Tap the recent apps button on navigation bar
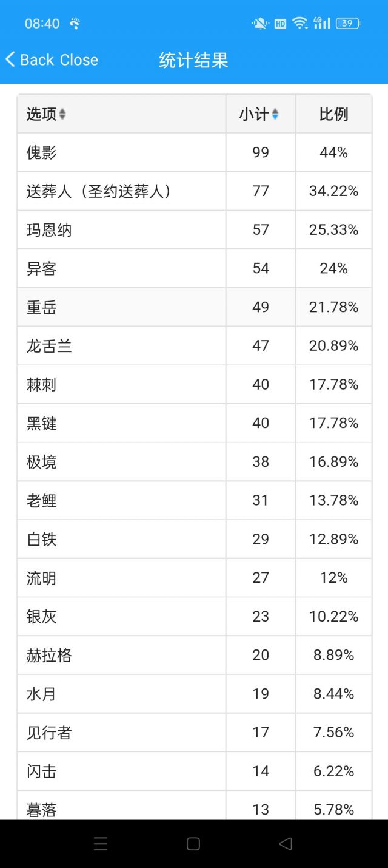The height and width of the screenshot is (868, 388). click(101, 844)
